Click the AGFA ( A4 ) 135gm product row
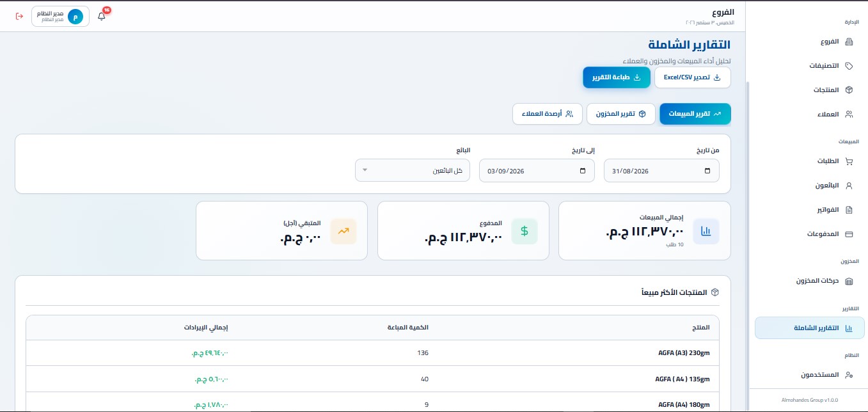Viewport: 868px width, 412px height. coord(372,379)
